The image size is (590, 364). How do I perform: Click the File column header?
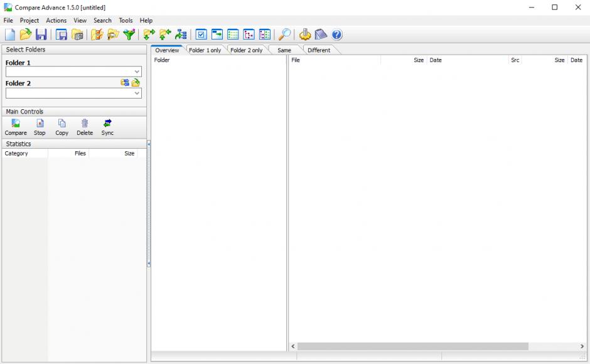(335, 60)
